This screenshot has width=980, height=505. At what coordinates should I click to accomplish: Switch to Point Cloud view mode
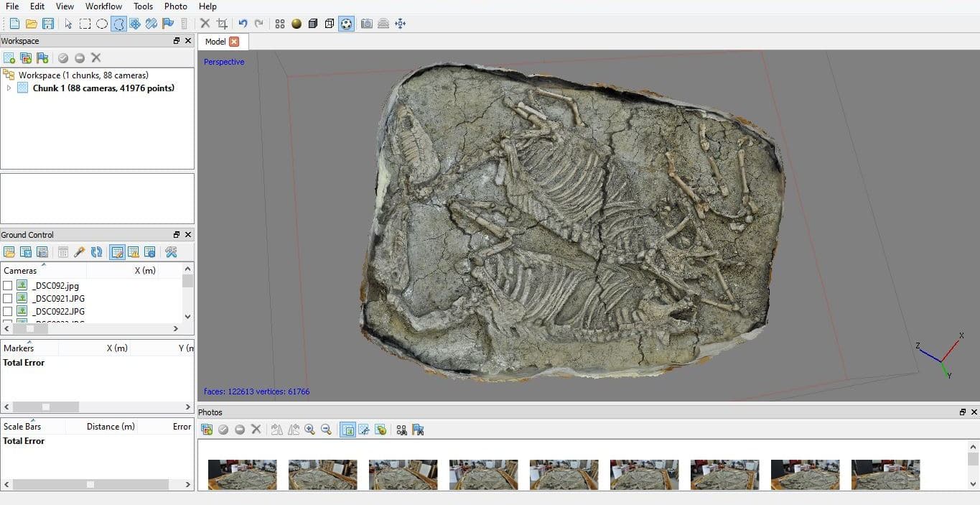click(280, 24)
